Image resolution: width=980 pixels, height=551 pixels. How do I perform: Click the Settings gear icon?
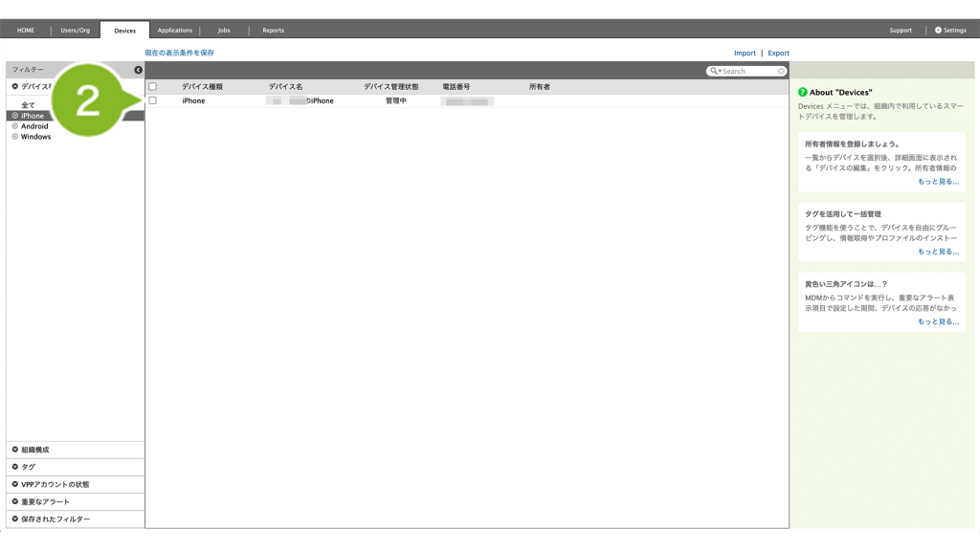938,30
